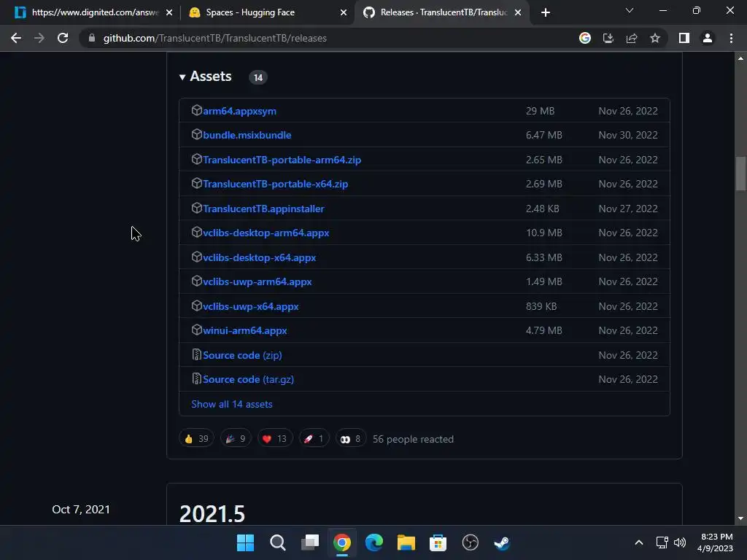Open a new browser tab
The image size is (747, 560).
(546, 13)
